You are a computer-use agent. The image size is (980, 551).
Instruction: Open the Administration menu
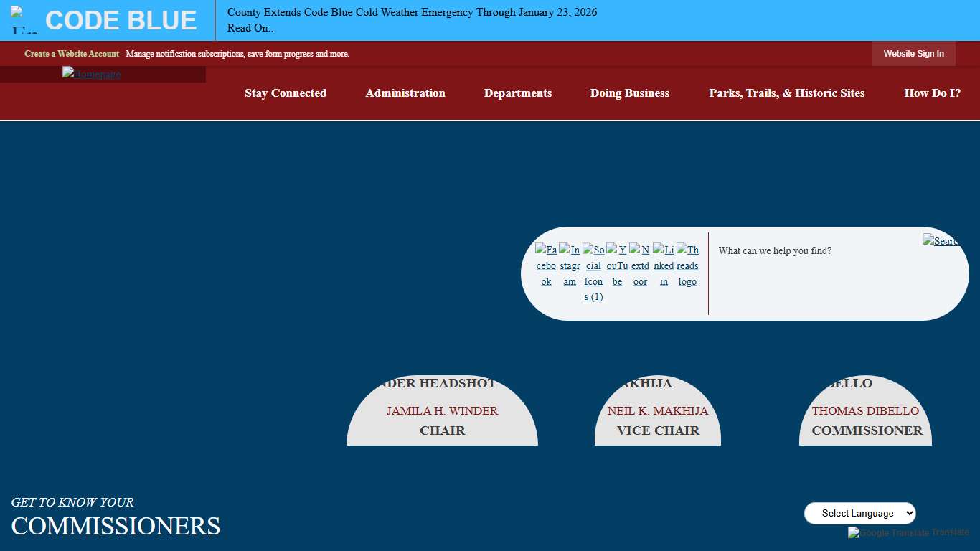405,93
